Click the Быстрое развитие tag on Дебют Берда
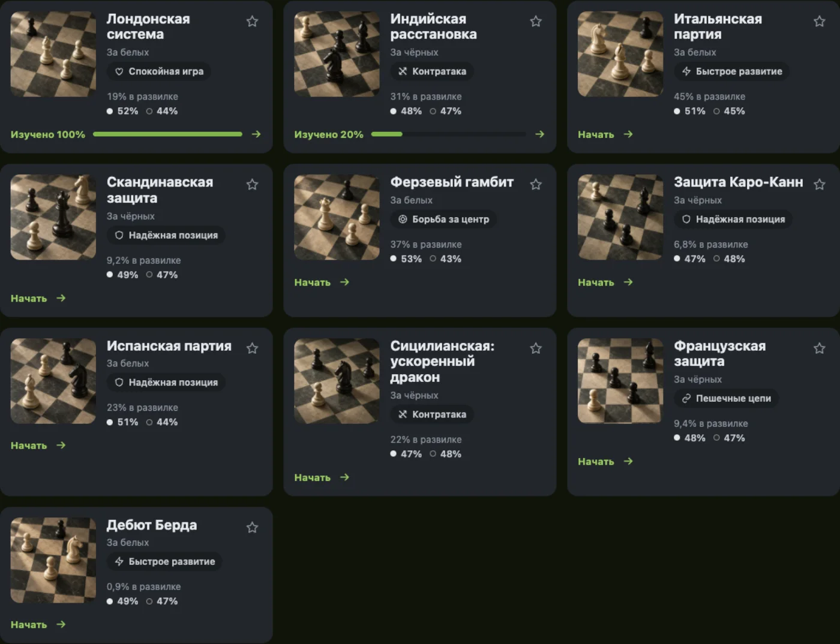The image size is (840, 644). (164, 562)
